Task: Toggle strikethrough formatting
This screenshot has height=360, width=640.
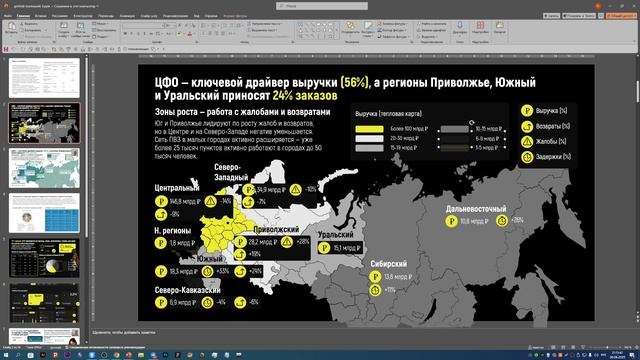Action: point(151,33)
